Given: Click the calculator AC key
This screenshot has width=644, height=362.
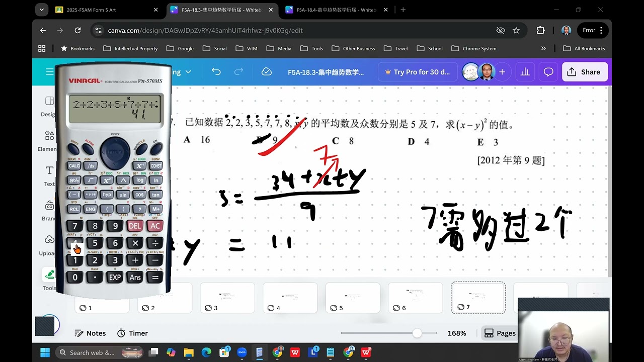Looking at the screenshot, I should click(155, 226).
